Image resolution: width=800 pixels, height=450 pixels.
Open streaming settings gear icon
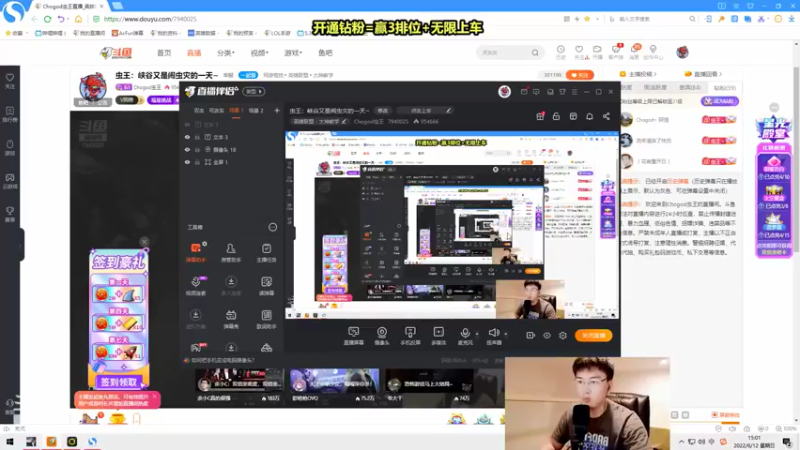click(x=563, y=335)
